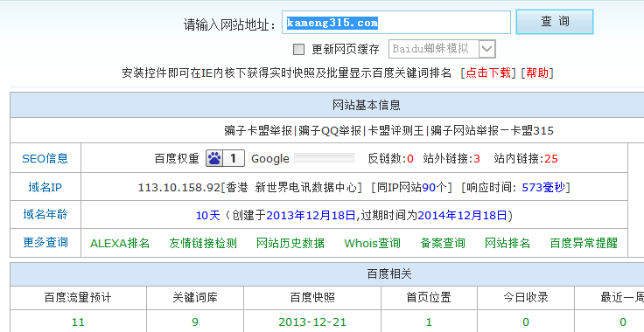Click the response time 573毫秒
Screen dimensions: 644x332
click(x=543, y=187)
